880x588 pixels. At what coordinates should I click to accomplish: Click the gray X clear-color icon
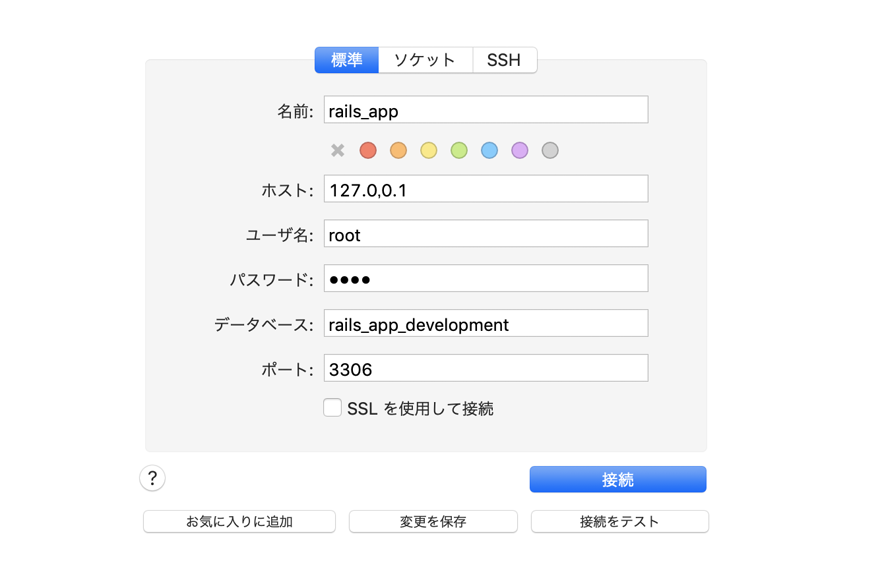click(338, 150)
